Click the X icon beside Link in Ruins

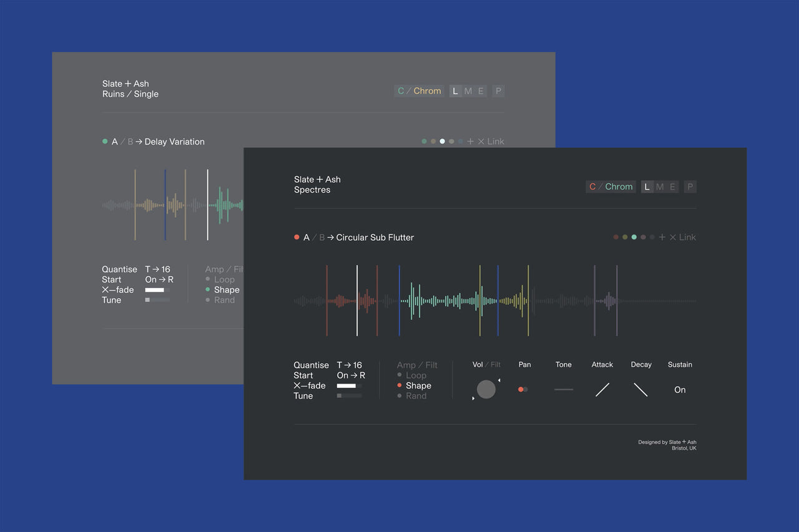(481, 142)
